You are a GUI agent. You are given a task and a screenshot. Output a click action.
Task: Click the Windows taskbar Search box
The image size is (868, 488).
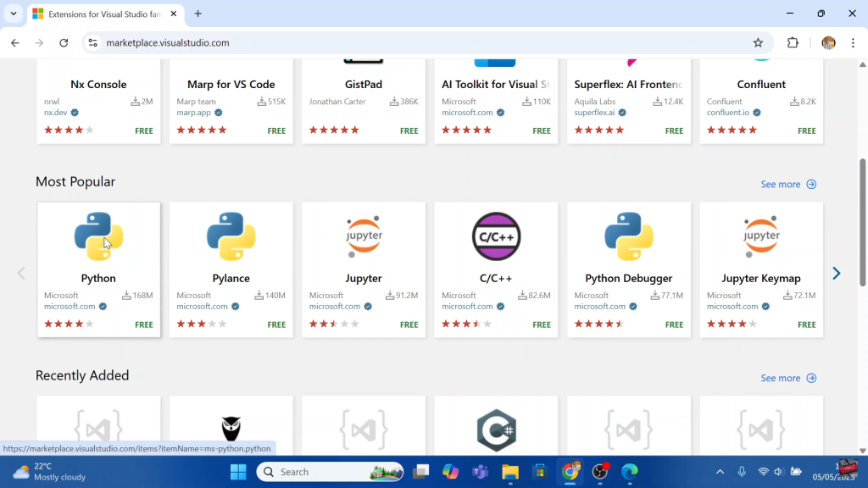(x=330, y=472)
